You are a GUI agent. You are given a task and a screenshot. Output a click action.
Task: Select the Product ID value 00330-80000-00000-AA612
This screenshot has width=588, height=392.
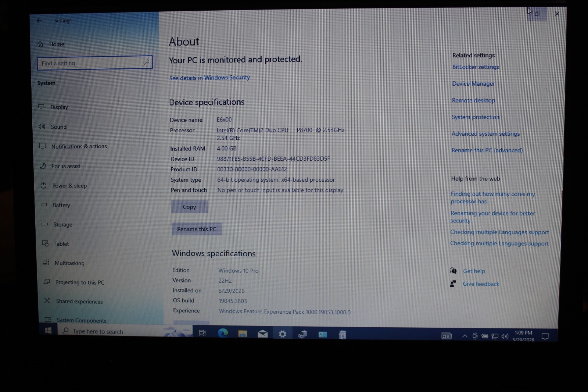coord(252,169)
